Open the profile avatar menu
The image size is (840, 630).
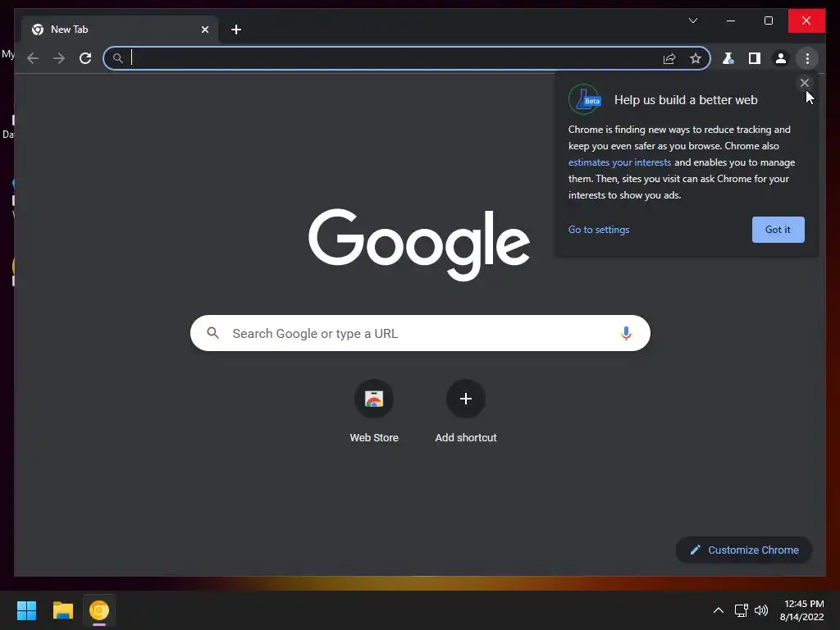pos(781,58)
